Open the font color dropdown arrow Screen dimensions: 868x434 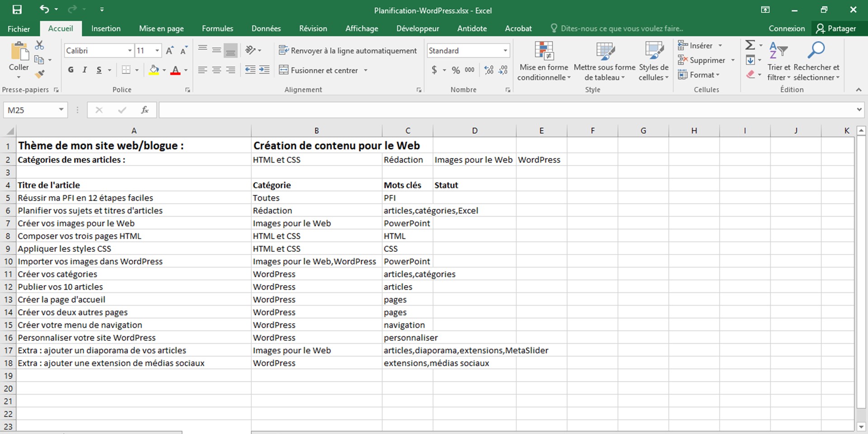coord(186,70)
